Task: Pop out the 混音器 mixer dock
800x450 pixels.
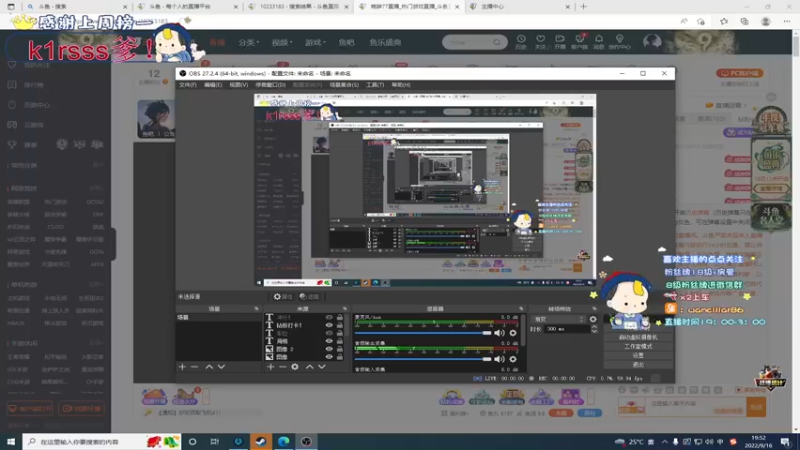Action: coord(521,309)
